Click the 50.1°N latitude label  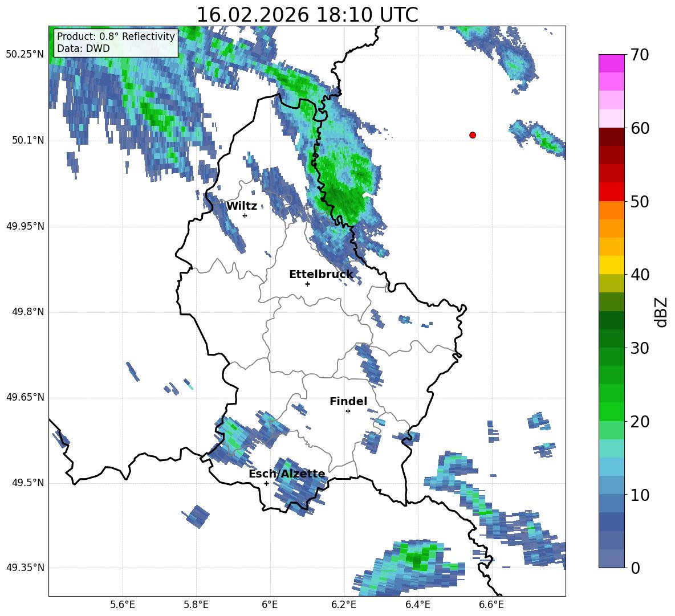pyautogui.click(x=28, y=140)
